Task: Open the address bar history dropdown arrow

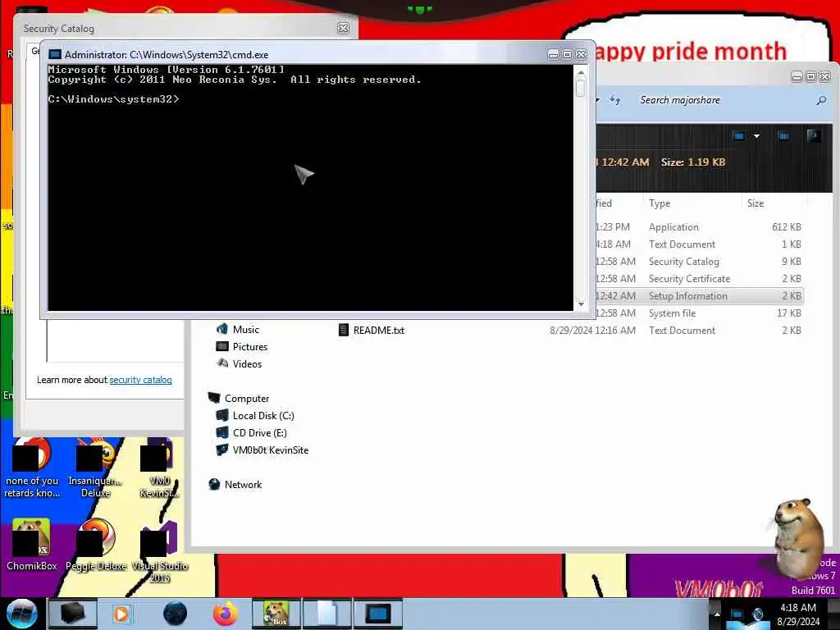Action: pyautogui.click(x=597, y=100)
